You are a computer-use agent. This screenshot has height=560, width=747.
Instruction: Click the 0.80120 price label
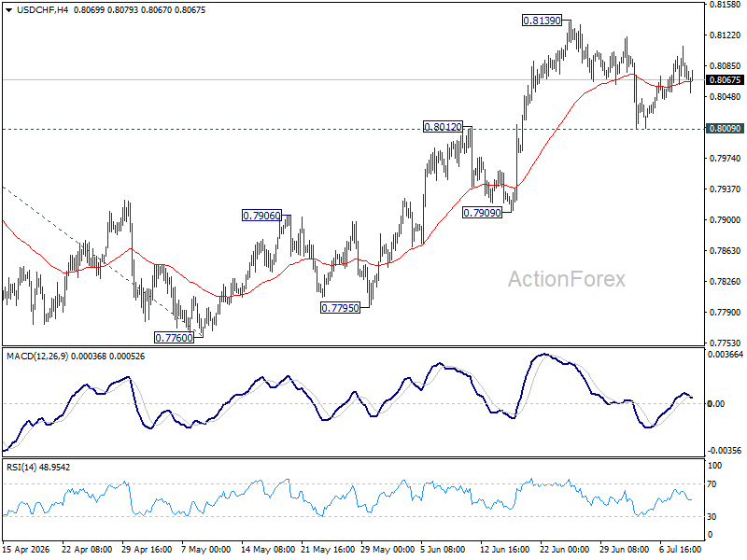tap(443, 127)
